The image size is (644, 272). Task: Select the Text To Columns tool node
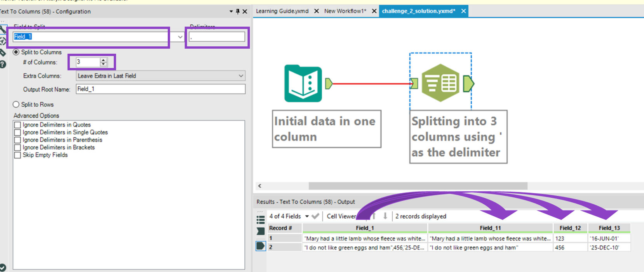[440, 83]
